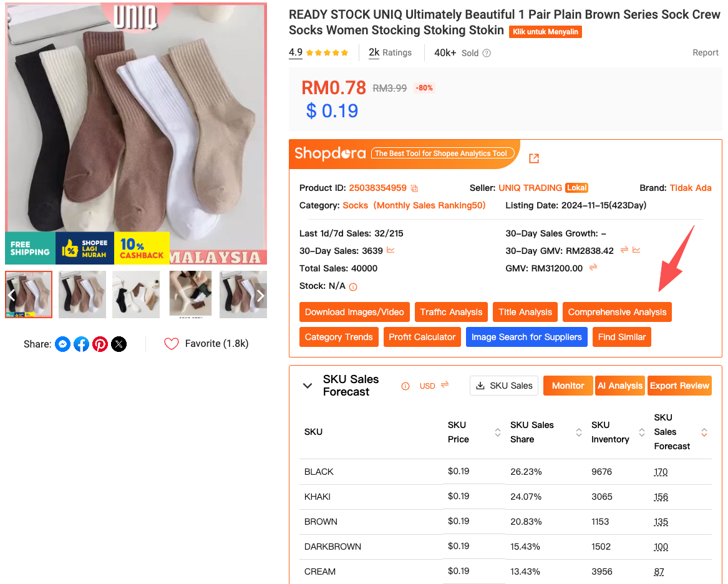
Task: Show next product thumbnails arrow
Action: point(260,295)
